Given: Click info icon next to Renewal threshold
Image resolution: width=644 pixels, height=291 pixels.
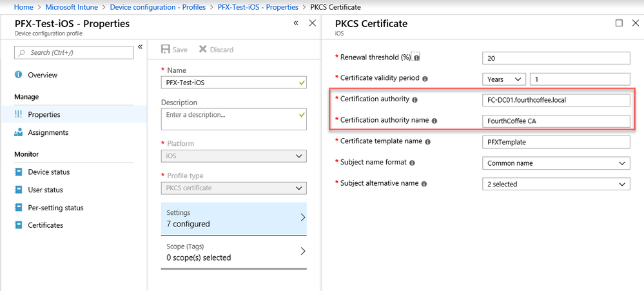Looking at the screenshot, I should (x=416, y=58).
